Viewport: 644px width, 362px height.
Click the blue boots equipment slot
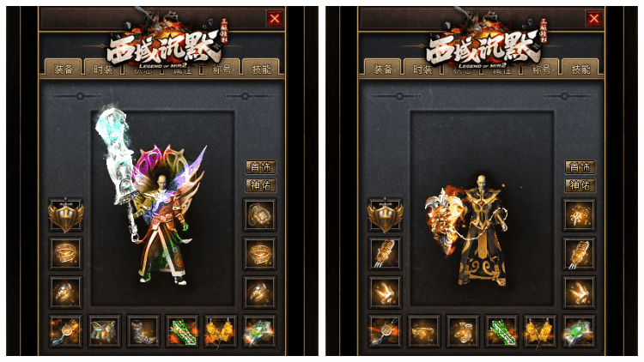coord(143,331)
